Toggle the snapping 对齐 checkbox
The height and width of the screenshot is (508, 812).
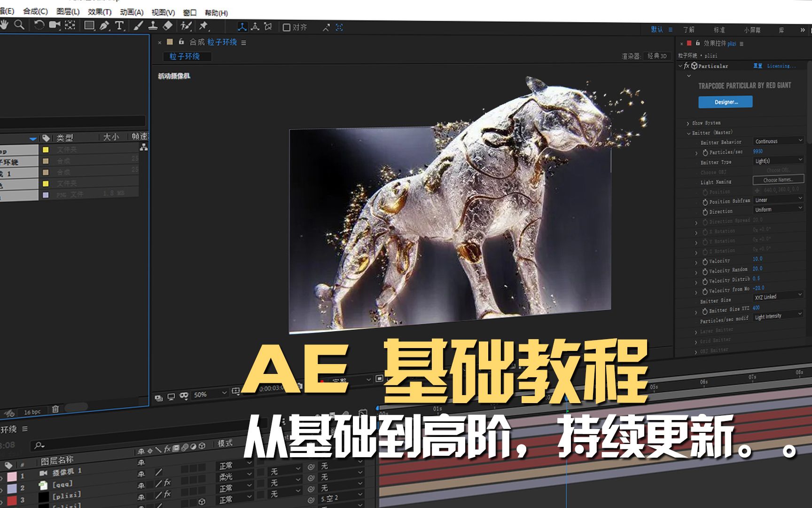[x=286, y=27]
